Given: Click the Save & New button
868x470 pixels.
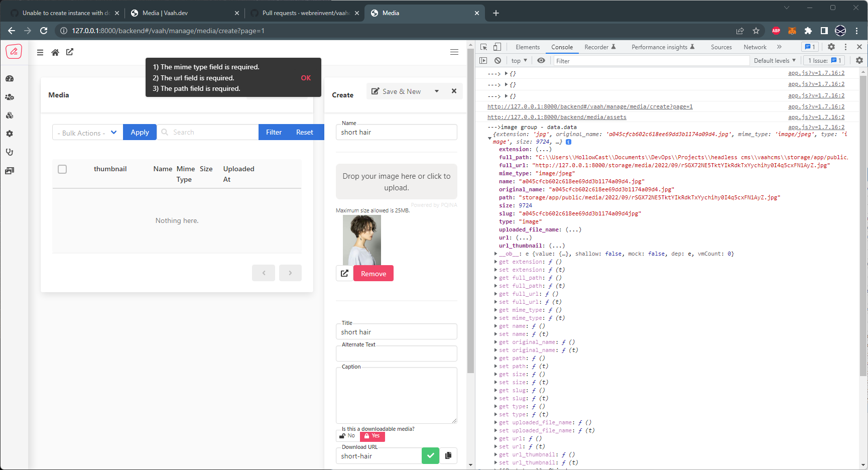Looking at the screenshot, I should 397,91.
